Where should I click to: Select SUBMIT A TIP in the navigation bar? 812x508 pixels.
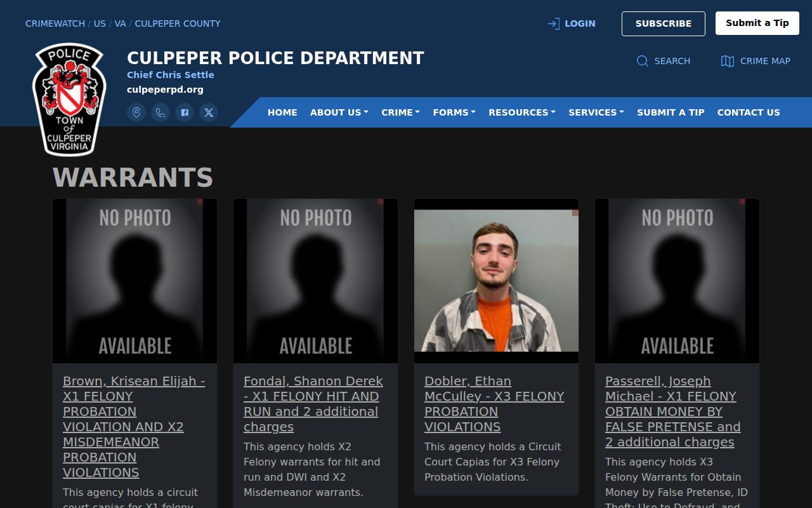[671, 112]
